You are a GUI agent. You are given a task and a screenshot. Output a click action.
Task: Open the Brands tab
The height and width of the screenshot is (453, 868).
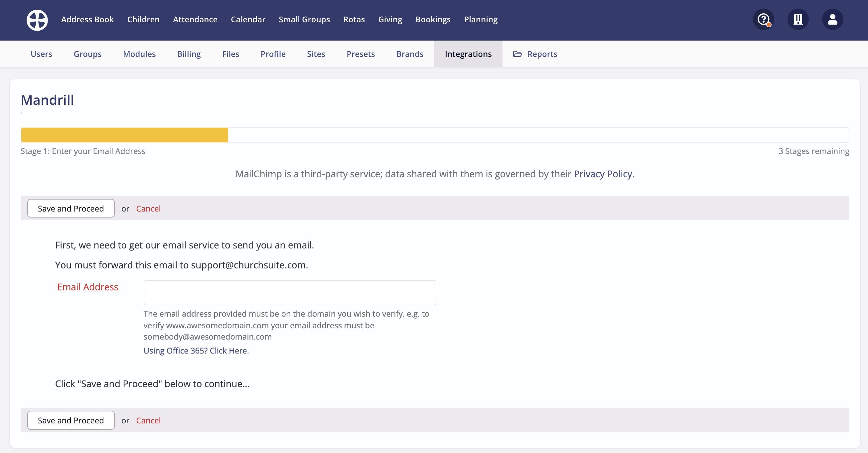409,54
